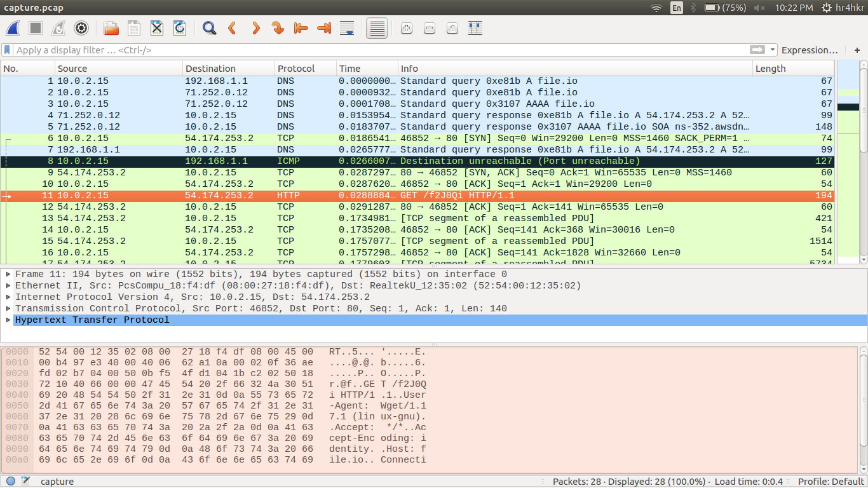Select packet 6 TCP SYN row
Viewport: 868px width, 488px height.
tap(417, 138)
